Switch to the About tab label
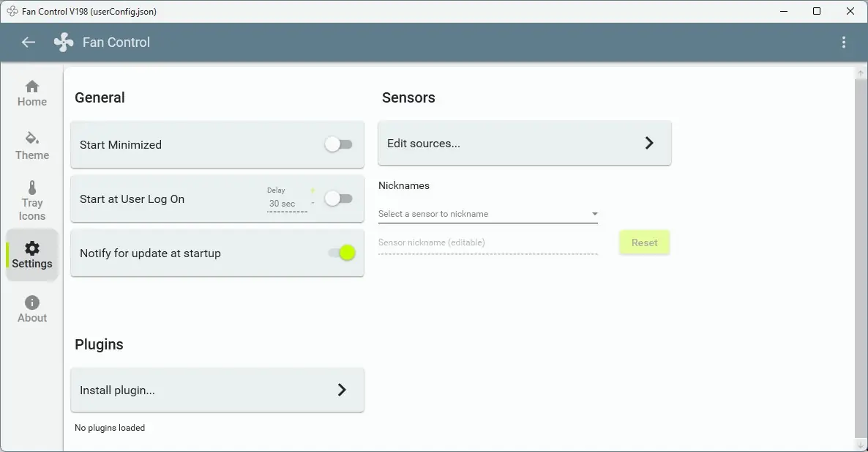868x452 pixels. 32,318
